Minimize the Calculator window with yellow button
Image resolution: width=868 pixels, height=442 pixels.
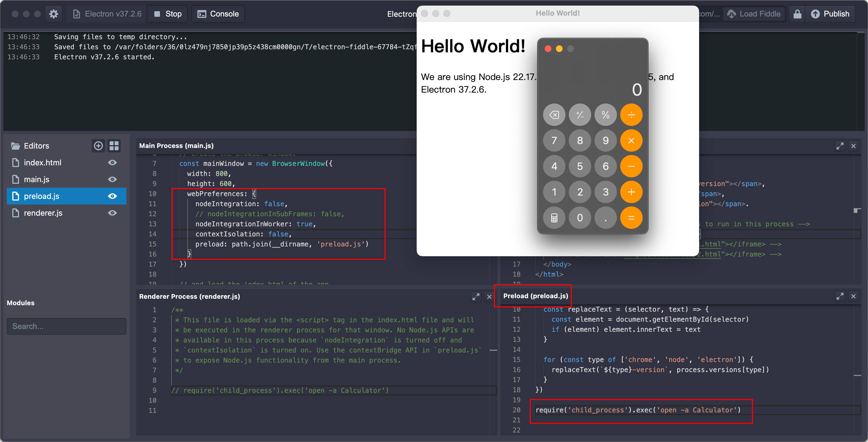pyautogui.click(x=559, y=49)
